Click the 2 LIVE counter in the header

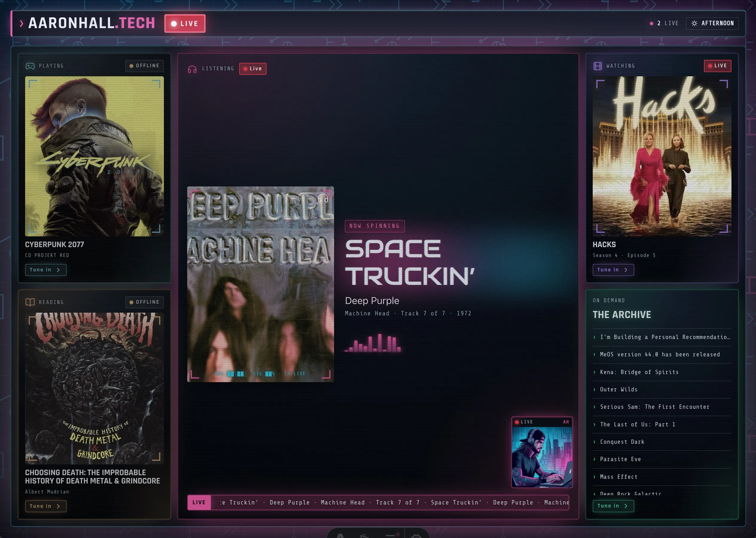pyautogui.click(x=664, y=23)
